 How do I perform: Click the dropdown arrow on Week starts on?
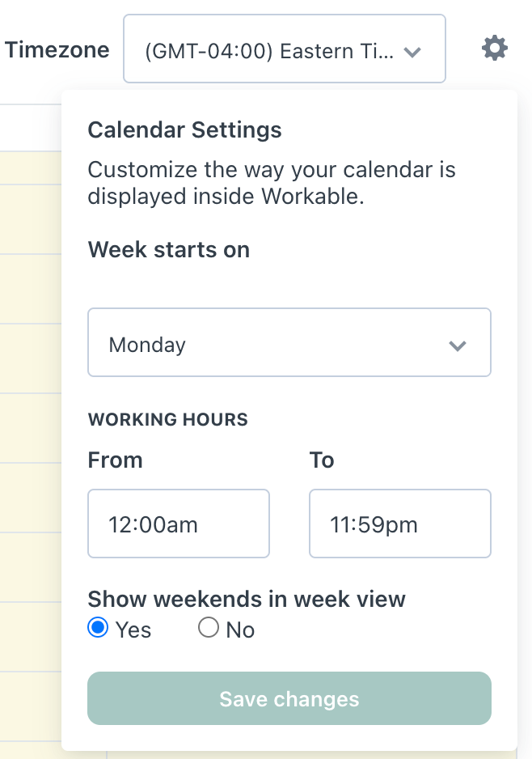(x=458, y=345)
